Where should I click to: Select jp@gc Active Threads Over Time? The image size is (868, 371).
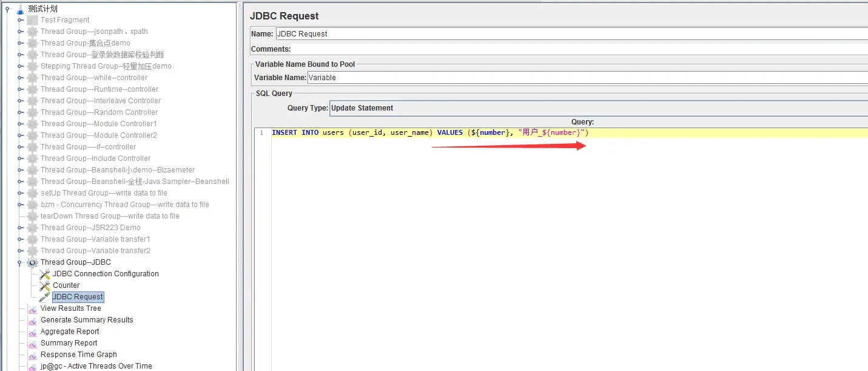(x=96, y=366)
